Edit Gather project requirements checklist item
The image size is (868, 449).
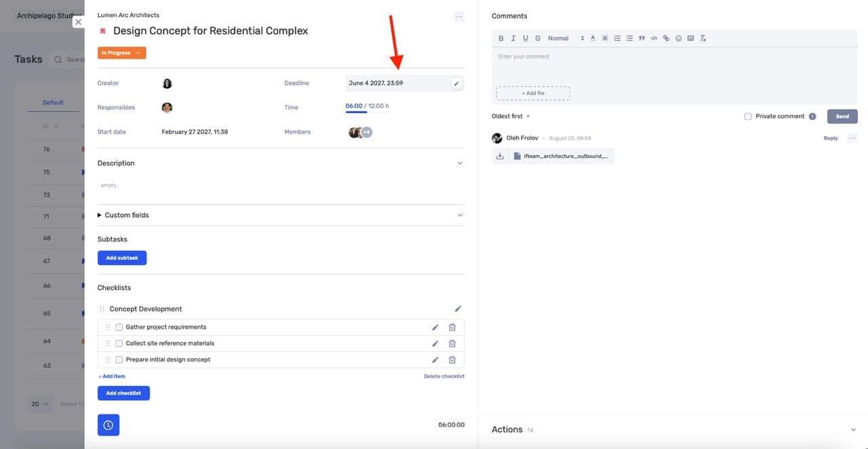(435, 327)
